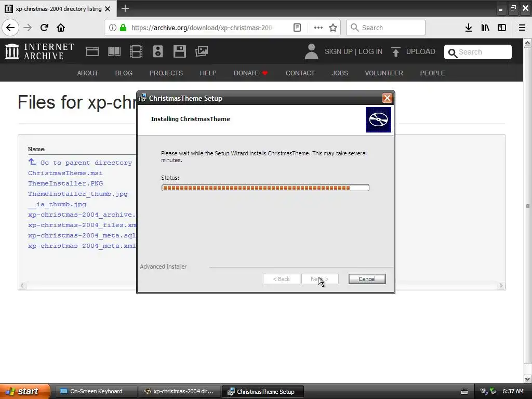Viewport: 532px width, 399px height.
Task: Open ABOUT menu item
Action: [x=87, y=73]
